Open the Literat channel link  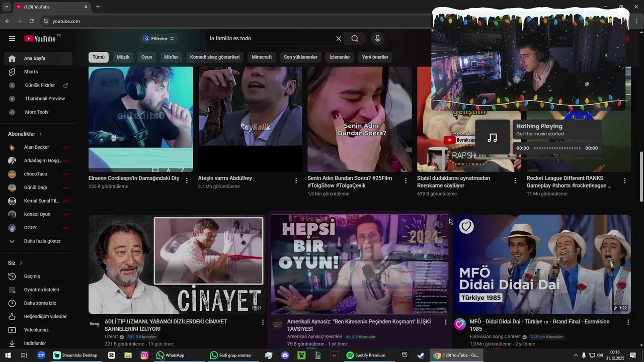click(x=111, y=337)
